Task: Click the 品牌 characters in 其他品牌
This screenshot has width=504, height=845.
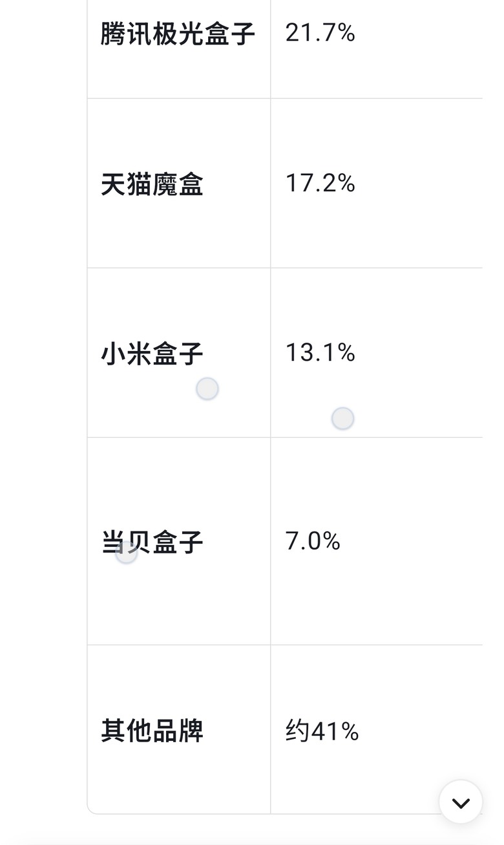Action: pos(178,731)
